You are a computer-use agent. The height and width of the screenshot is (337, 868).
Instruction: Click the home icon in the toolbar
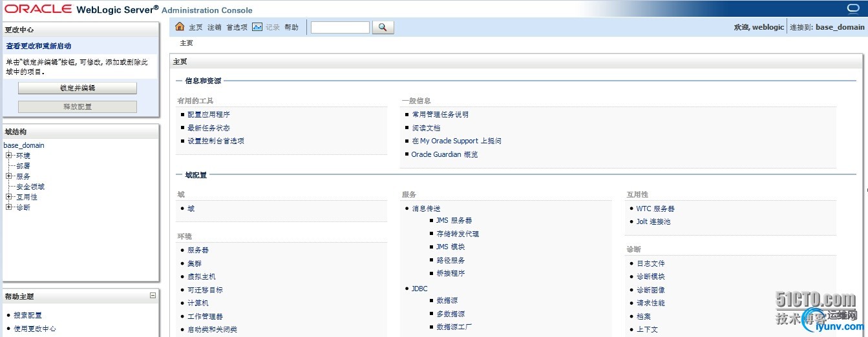(x=180, y=26)
